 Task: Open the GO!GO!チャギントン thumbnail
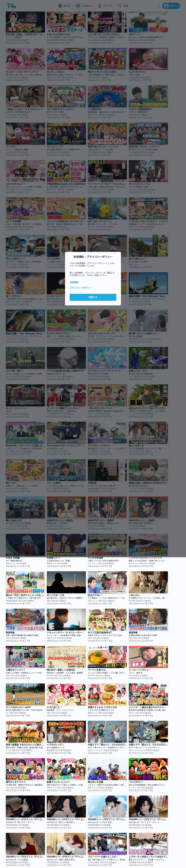click(107, 209)
